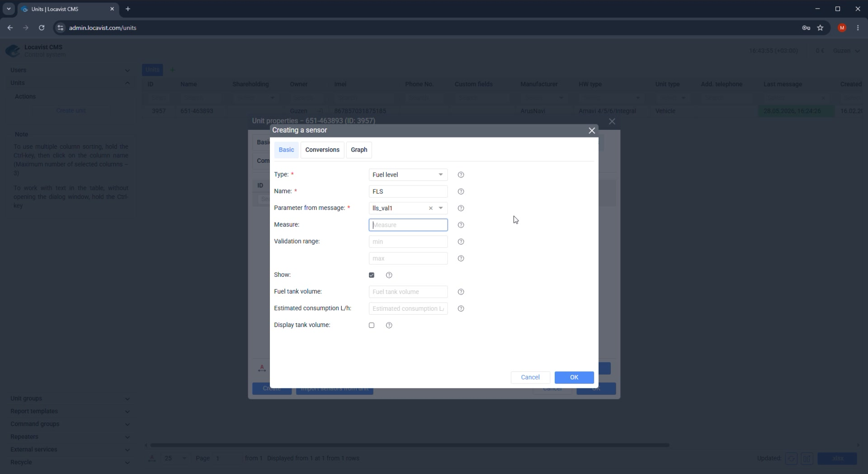Click the refresh icon near Updated
The height and width of the screenshot is (474, 868).
click(791, 459)
